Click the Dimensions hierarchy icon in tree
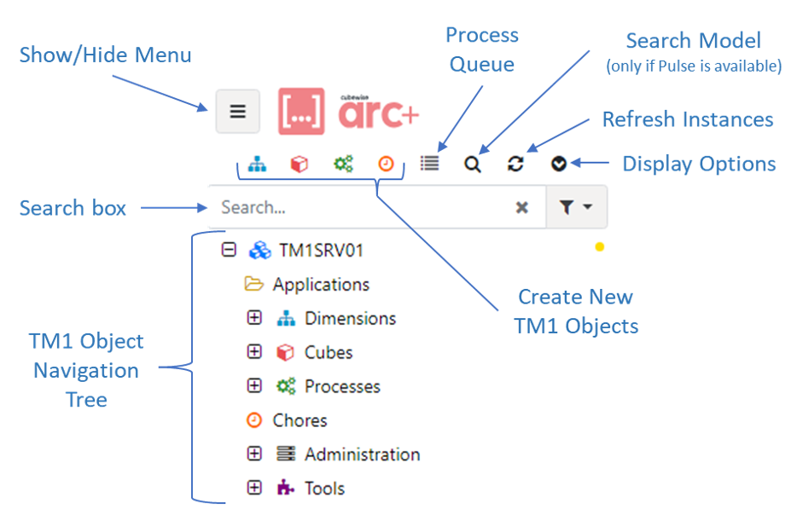This screenshot has width=797, height=532. click(286, 318)
